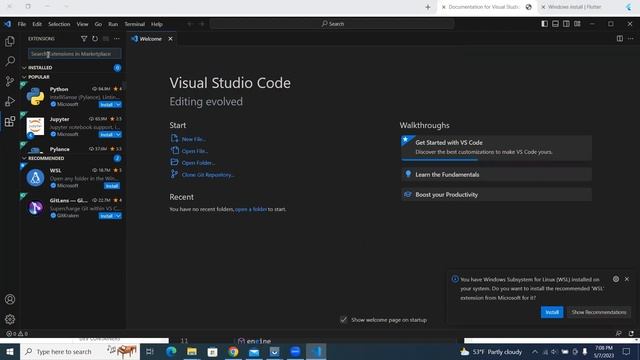
Task: Open the Help menu
Action: [x=157, y=24]
